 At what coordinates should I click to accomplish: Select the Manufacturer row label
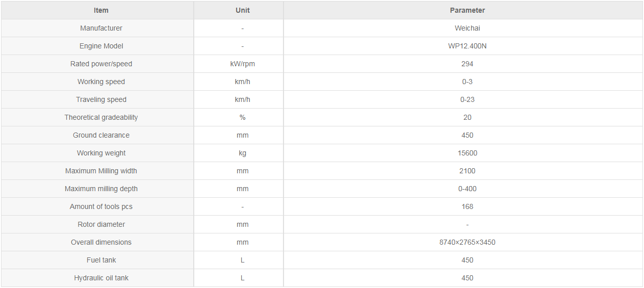[x=101, y=28]
